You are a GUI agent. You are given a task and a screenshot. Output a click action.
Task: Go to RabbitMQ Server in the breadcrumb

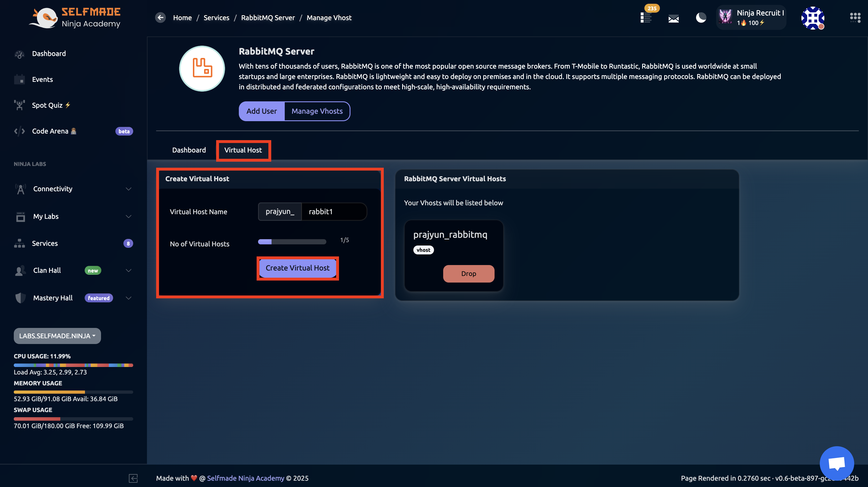pyautogui.click(x=268, y=18)
